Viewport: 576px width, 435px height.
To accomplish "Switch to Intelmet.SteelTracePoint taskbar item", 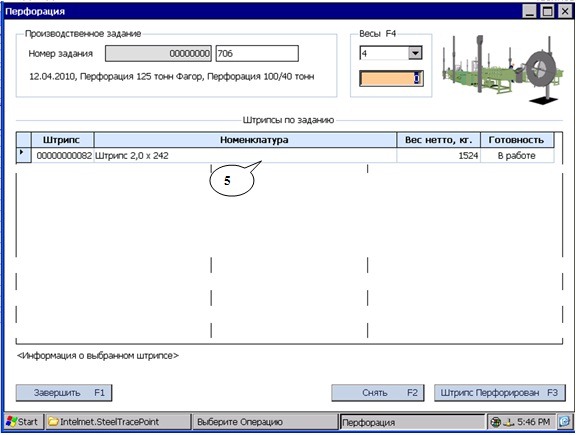I will (x=118, y=421).
